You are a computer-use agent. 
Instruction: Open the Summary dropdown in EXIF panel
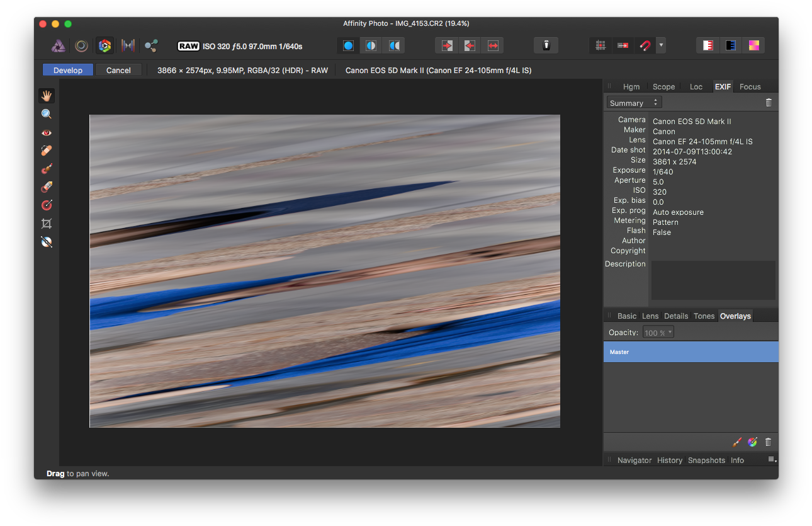634,103
